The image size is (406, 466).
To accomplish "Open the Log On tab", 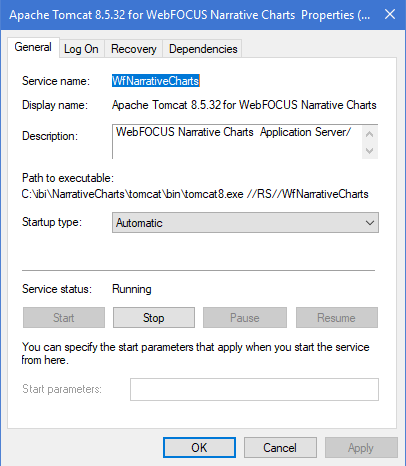I will [x=81, y=49].
